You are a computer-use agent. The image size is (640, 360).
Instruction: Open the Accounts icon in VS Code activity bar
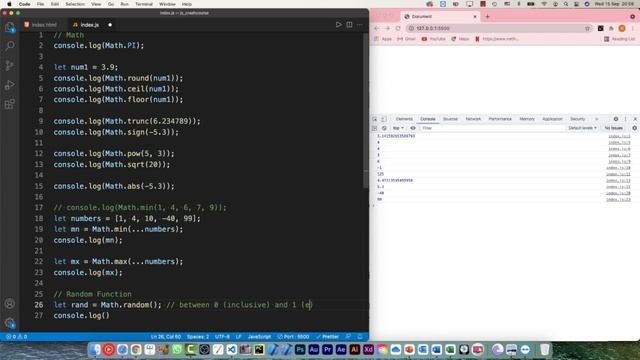[x=10, y=303]
